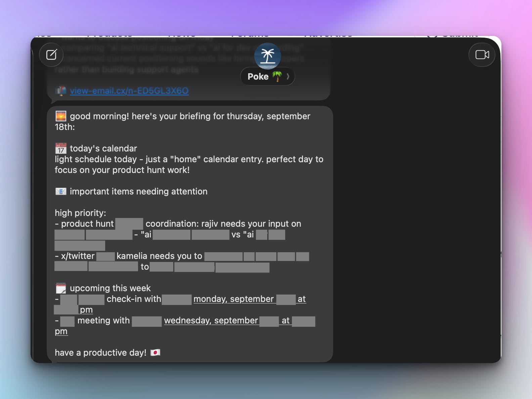The image size is (532, 399).
Task: Click the "pm" link after monday check-in
Action: [x=86, y=310]
